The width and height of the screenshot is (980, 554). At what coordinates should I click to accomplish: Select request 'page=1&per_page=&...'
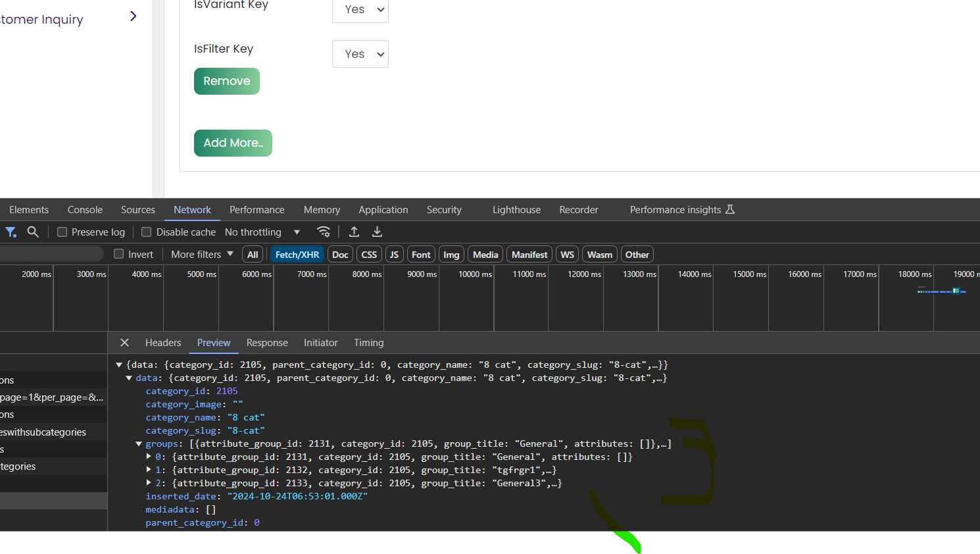(x=53, y=397)
